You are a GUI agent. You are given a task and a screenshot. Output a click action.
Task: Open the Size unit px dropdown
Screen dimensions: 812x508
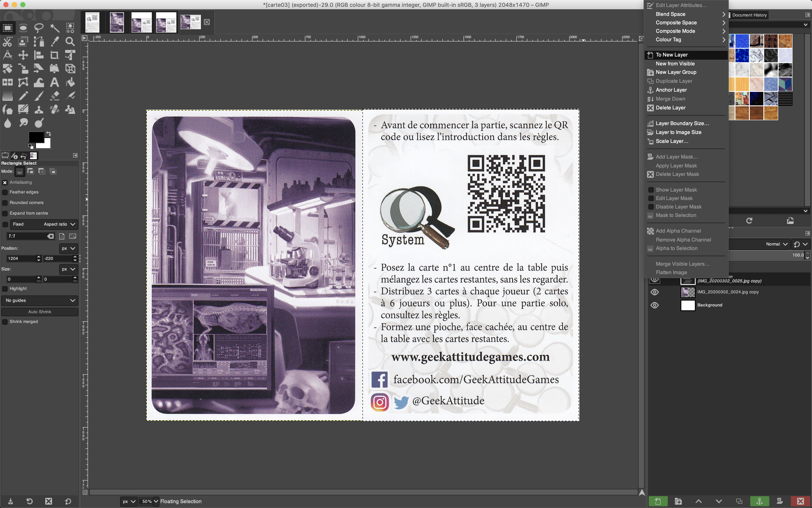point(69,269)
